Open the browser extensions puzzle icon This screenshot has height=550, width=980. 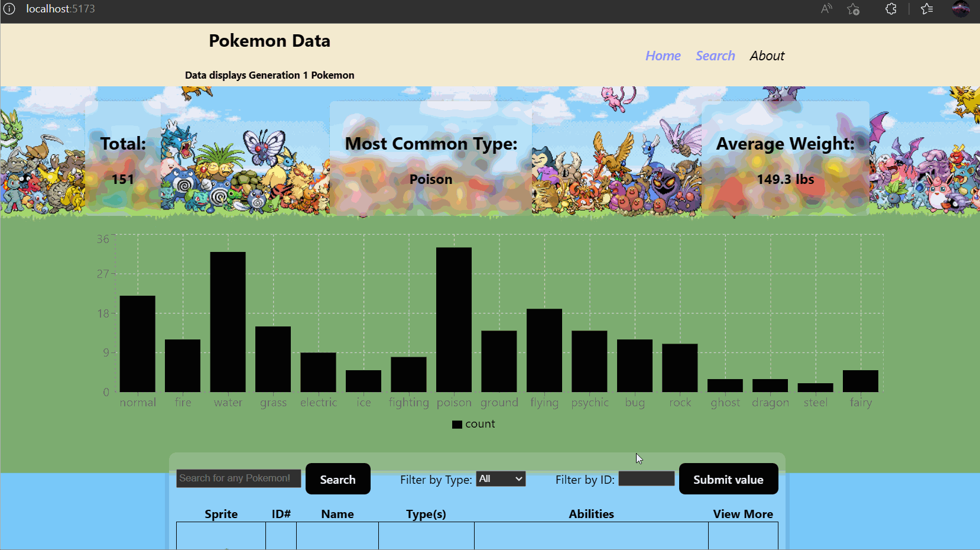point(891,9)
